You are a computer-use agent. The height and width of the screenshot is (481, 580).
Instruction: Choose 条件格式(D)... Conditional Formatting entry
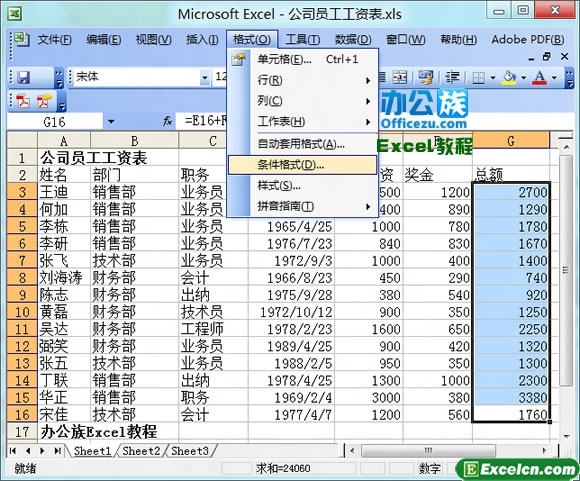click(303, 165)
